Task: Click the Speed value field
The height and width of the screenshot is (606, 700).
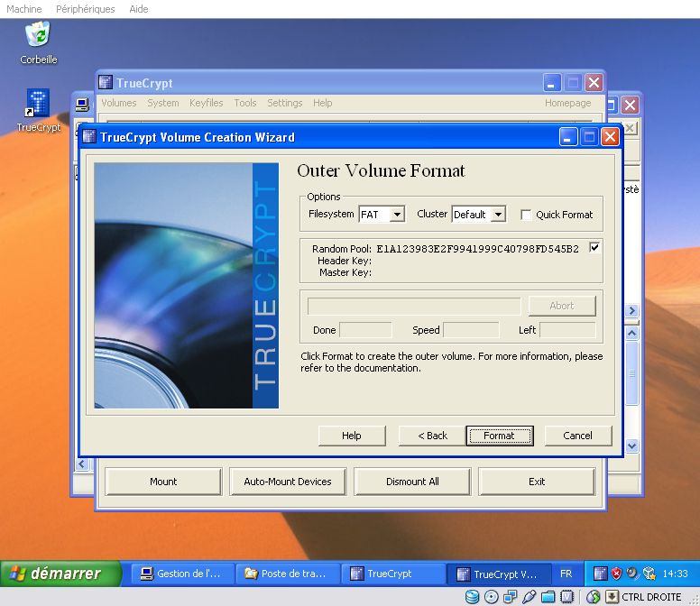Action: (471, 330)
